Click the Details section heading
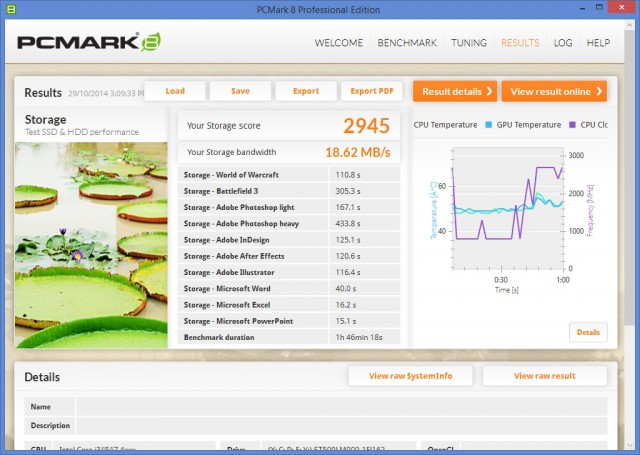This screenshot has width=640, height=455. click(42, 377)
